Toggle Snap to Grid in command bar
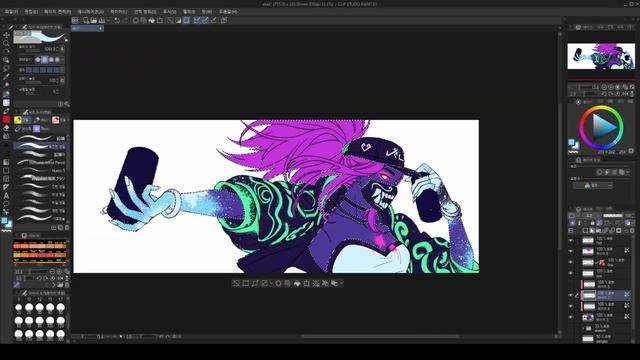This screenshot has width=640, height=360. [213, 20]
